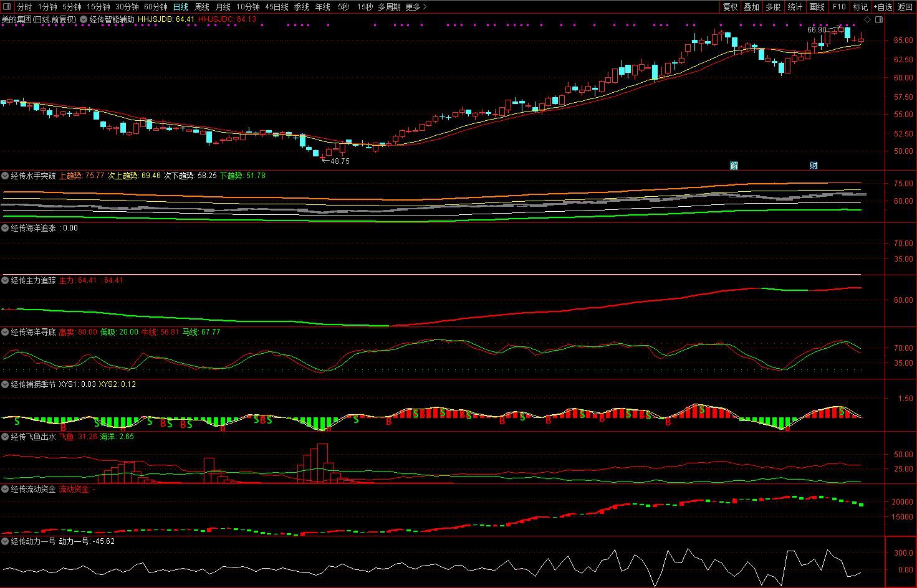Click the 48.75 low price label
The width and height of the screenshot is (917, 588).
click(x=340, y=161)
